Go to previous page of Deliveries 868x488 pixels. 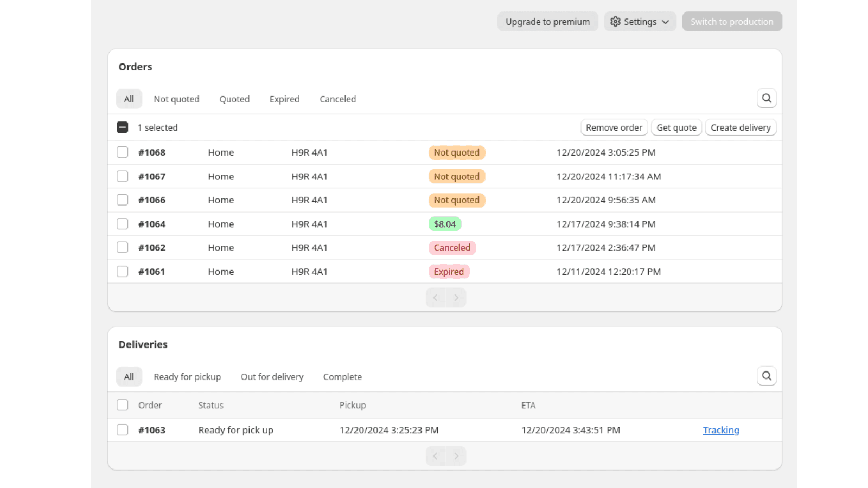436,456
